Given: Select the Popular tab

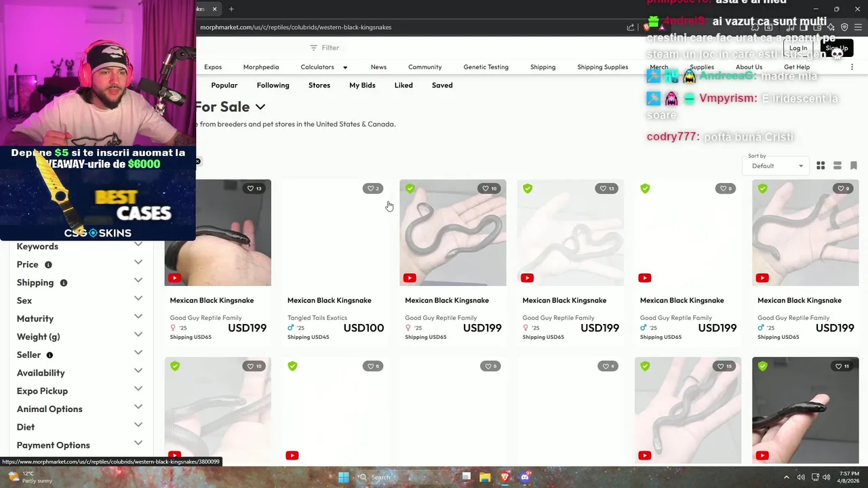Looking at the screenshot, I should [x=224, y=85].
